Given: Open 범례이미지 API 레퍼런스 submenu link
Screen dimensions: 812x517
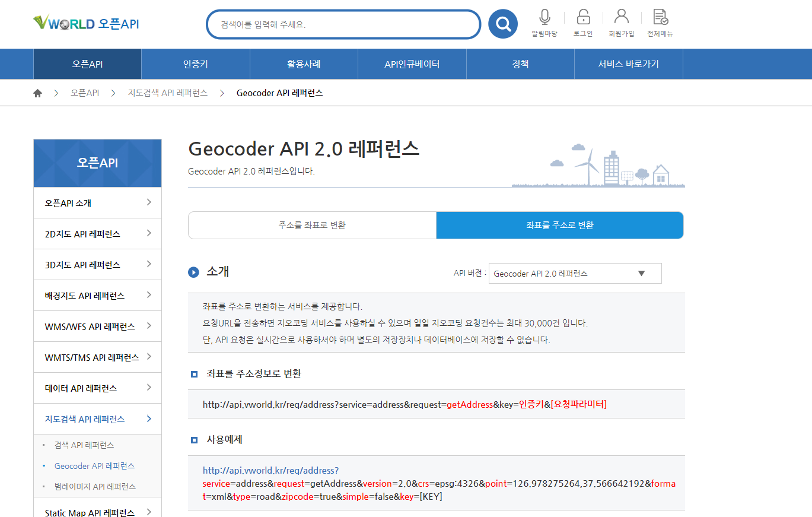Looking at the screenshot, I should click(95, 487).
